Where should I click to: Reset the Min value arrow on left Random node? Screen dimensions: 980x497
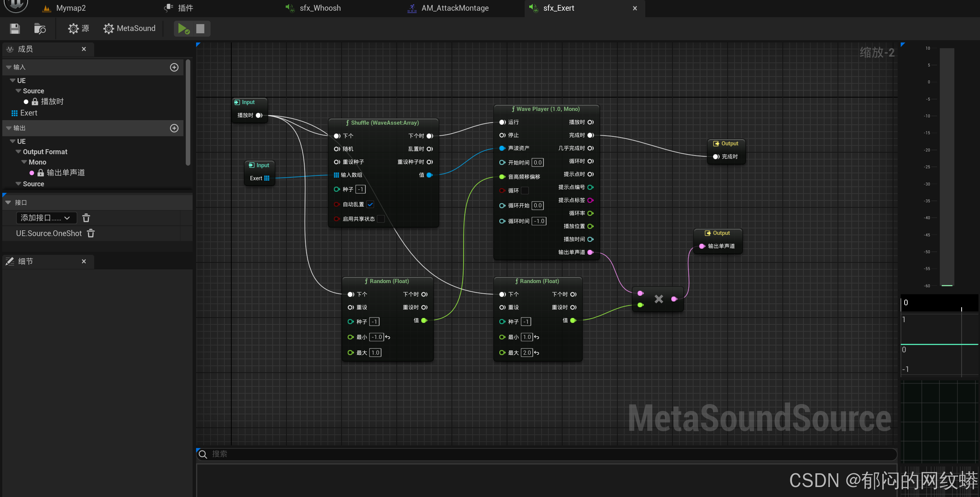pyautogui.click(x=388, y=337)
